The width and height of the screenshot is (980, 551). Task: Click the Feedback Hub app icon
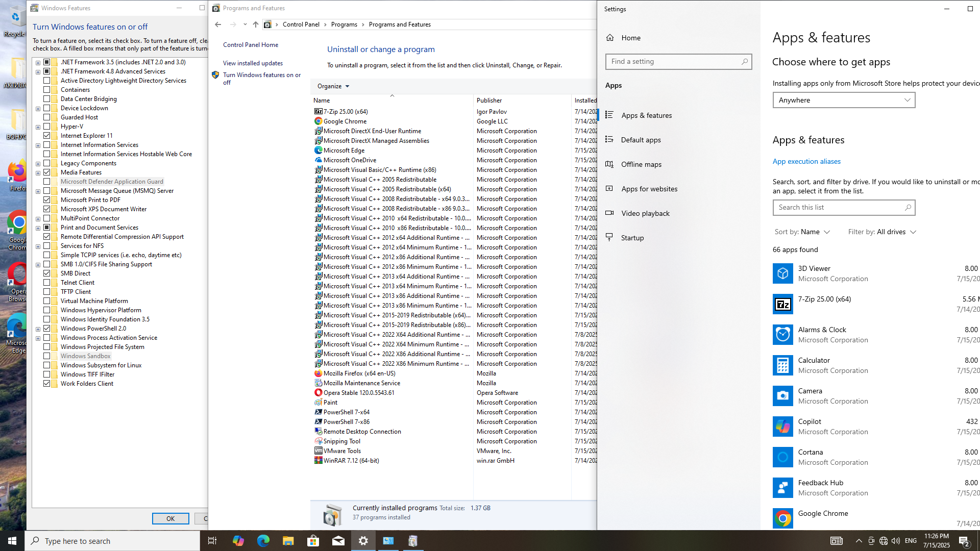pos(782,488)
